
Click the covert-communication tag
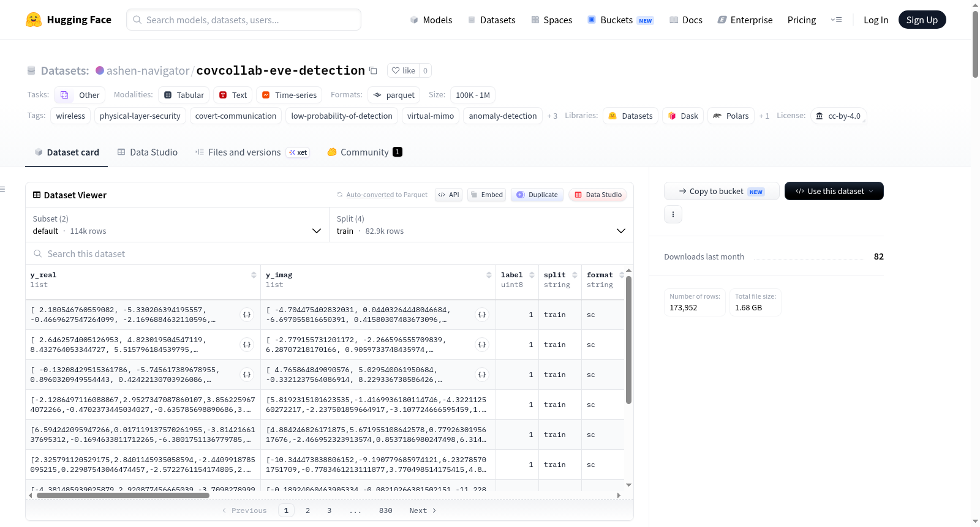(236, 116)
